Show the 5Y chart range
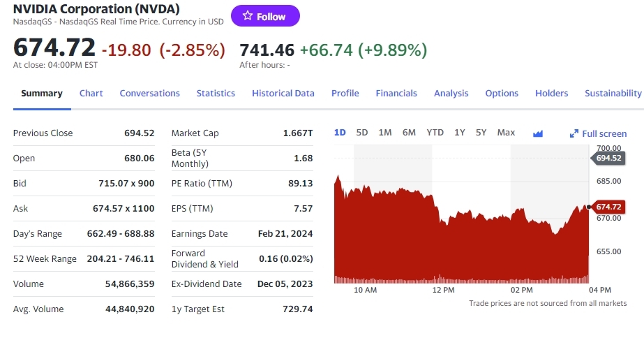 (x=481, y=133)
